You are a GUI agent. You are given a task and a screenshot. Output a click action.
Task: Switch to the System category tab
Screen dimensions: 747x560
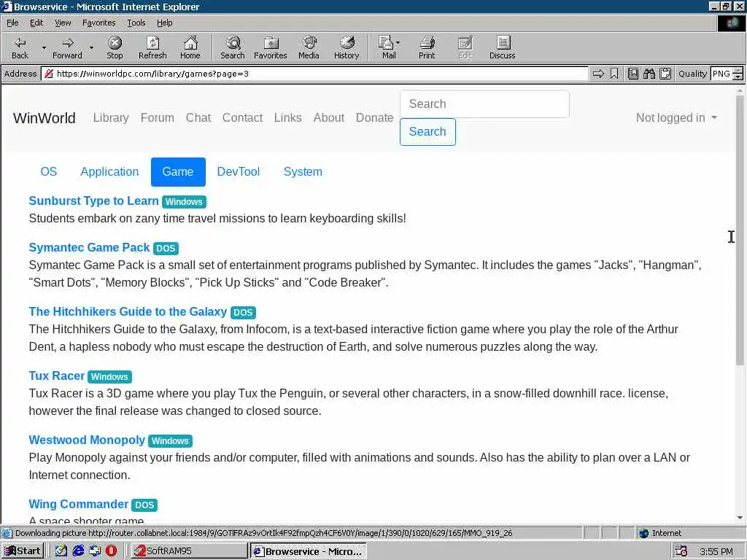pyautogui.click(x=303, y=172)
